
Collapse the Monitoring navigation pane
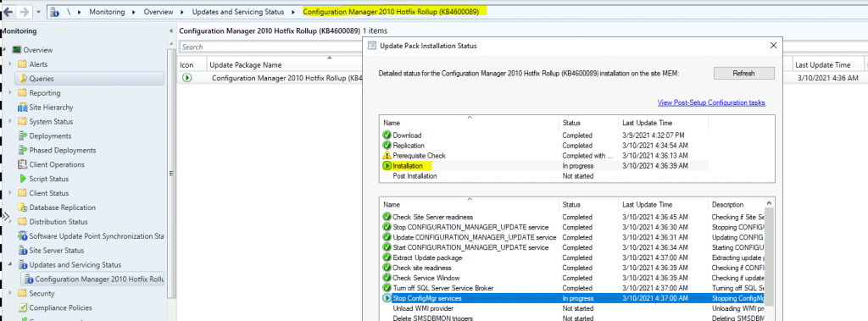(x=170, y=31)
